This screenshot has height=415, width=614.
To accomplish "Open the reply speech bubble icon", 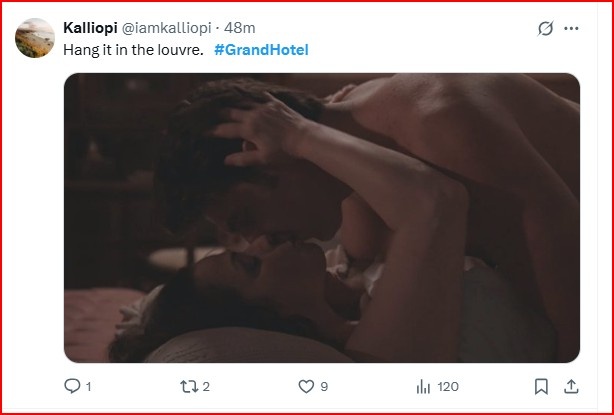I will 72,386.
